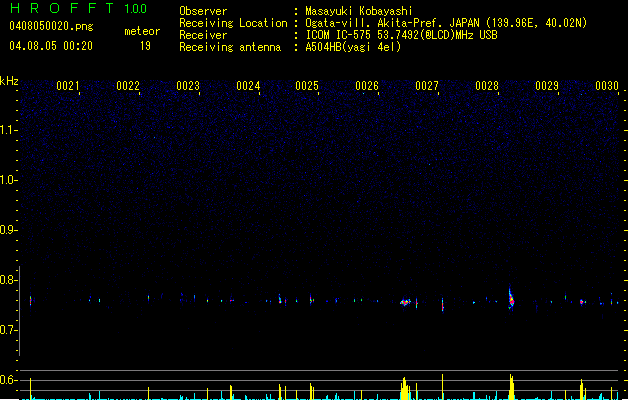629x400 pixels.
Task: Click the 1.1 kHz axis label
Action: click(8, 130)
